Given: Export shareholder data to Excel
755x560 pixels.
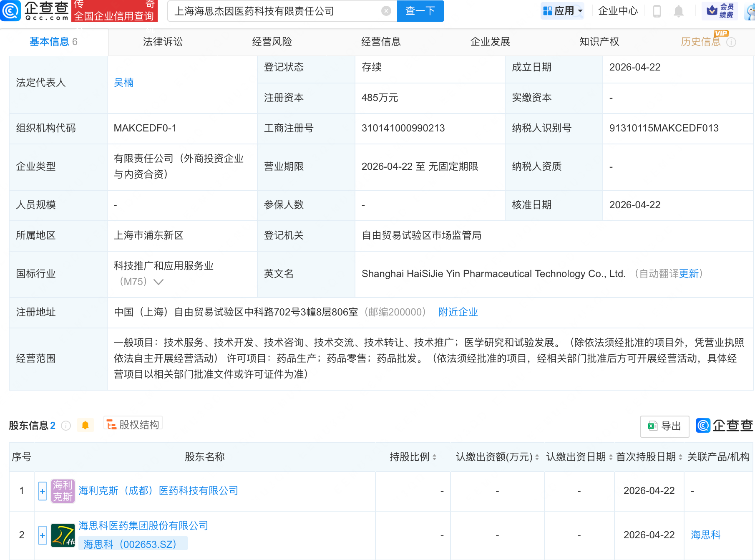Looking at the screenshot, I should [x=664, y=426].
